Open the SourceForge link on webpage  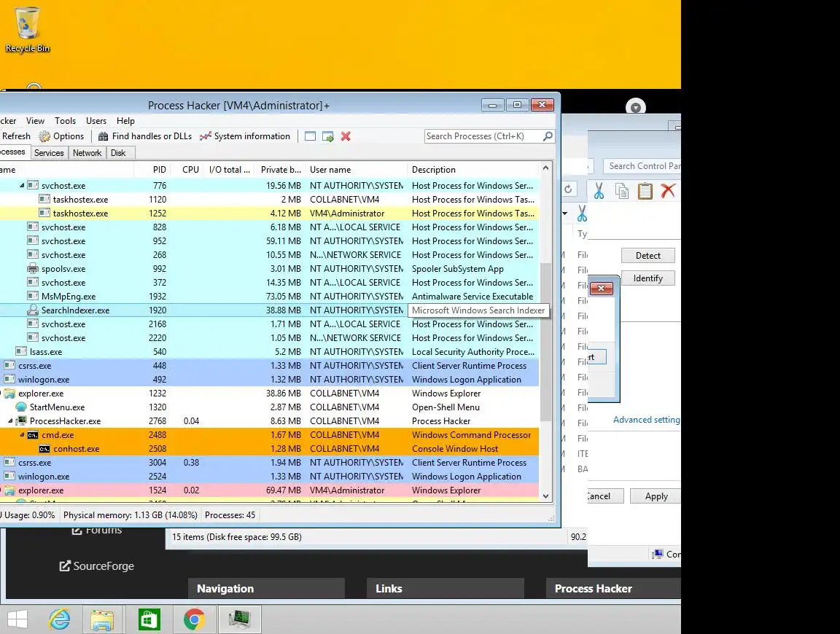97,566
